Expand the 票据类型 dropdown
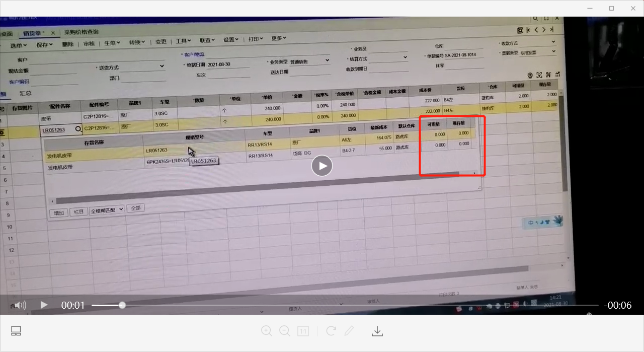This screenshot has height=352, width=644. point(553,51)
